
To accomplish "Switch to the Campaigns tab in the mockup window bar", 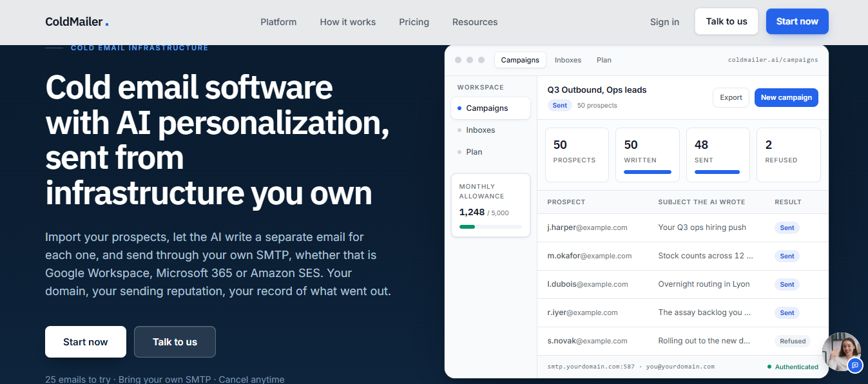I will coord(520,60).
